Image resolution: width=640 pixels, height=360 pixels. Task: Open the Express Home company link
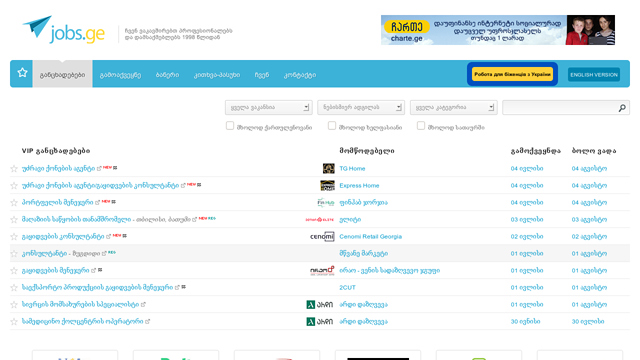click(x=359, y=185)
